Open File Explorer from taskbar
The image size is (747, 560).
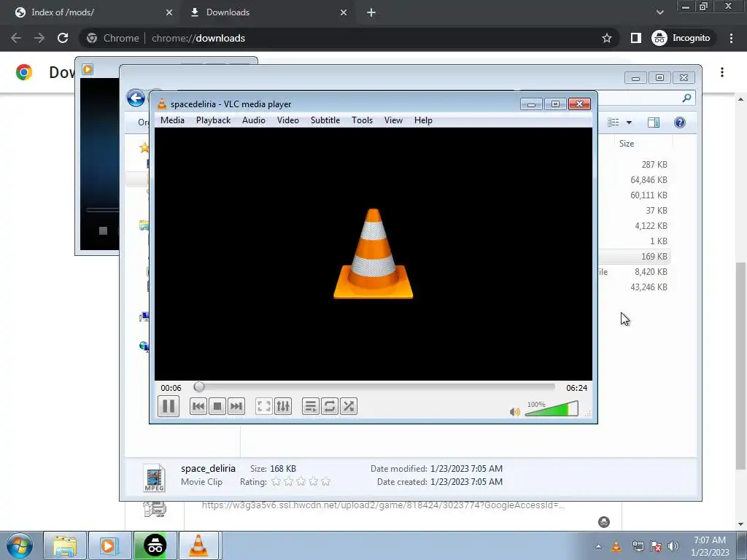tap(65, 545)
